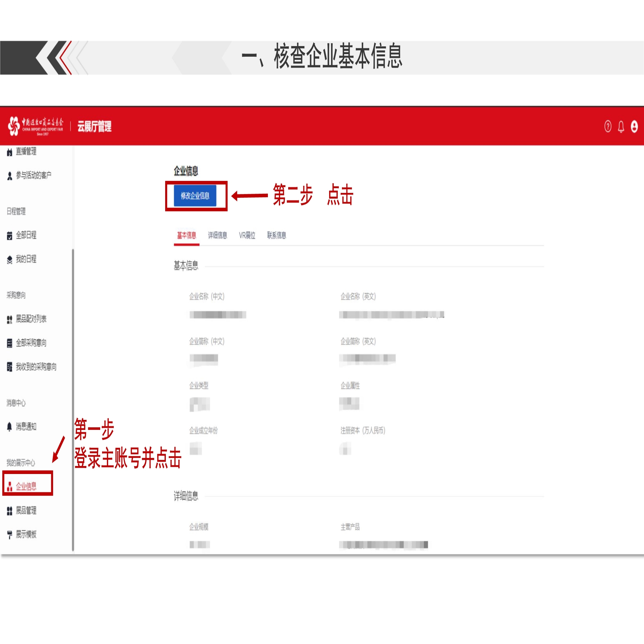Click the blue 修改企业信息 button

(195, 196)
